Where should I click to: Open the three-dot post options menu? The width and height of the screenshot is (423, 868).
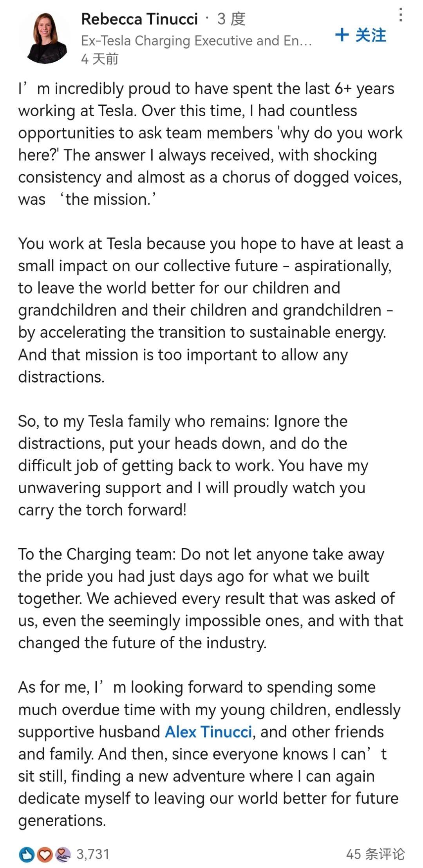point(400,15)
